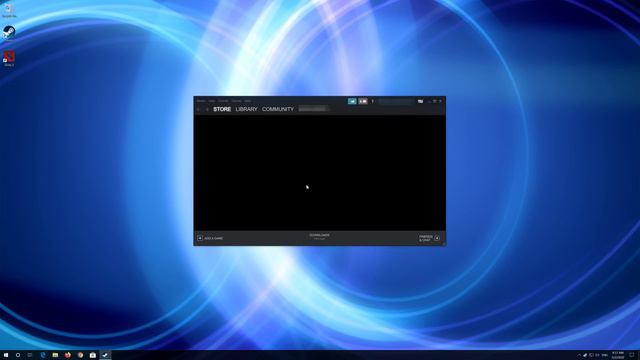Enter Big Picture mode icon
Image resolution: width=640 pixels, height=360 pixels.
click(420, 101)
